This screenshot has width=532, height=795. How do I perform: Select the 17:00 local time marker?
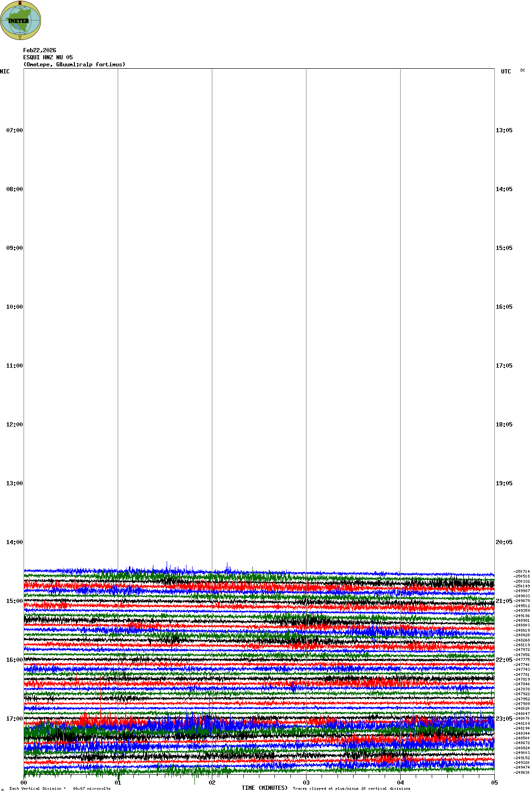(14, 719)
